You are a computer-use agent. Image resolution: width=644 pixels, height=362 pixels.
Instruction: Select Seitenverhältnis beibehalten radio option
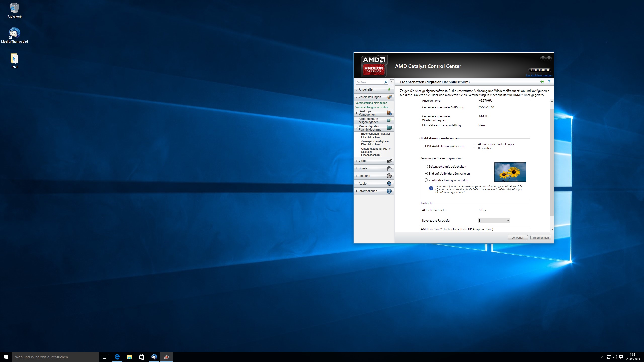pos(426,167)
